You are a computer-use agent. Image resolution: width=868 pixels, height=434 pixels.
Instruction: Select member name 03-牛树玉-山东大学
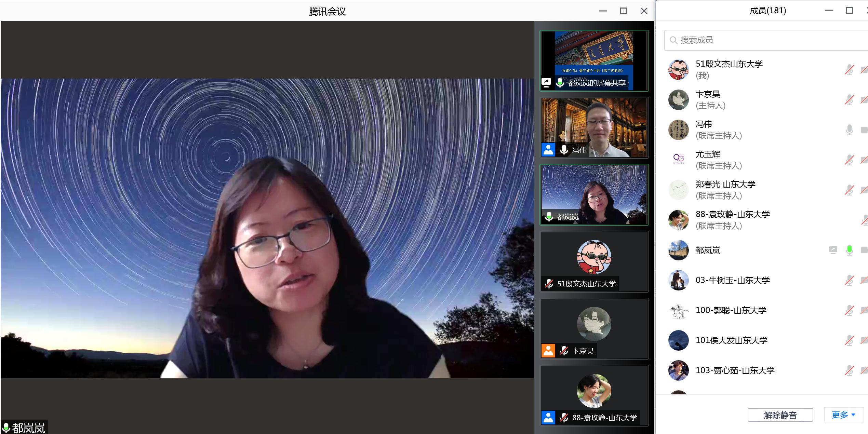click(x=733, y=280)
